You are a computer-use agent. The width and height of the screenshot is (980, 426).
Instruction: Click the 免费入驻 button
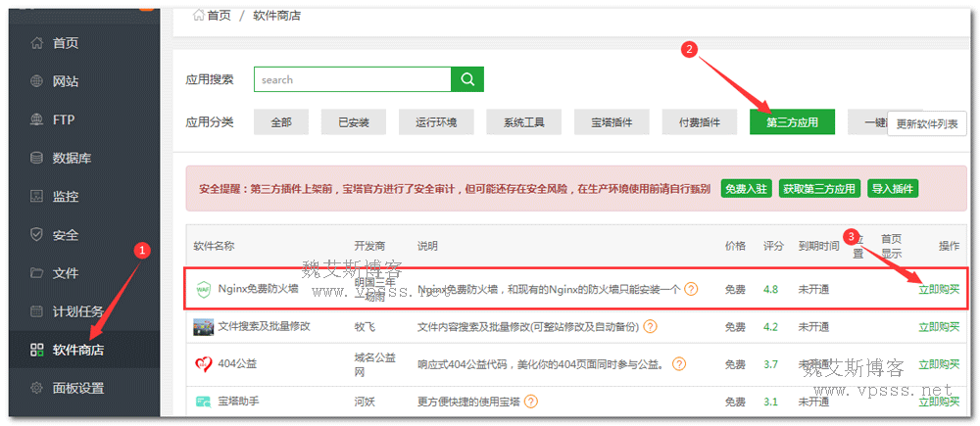[x=747, y=189]
